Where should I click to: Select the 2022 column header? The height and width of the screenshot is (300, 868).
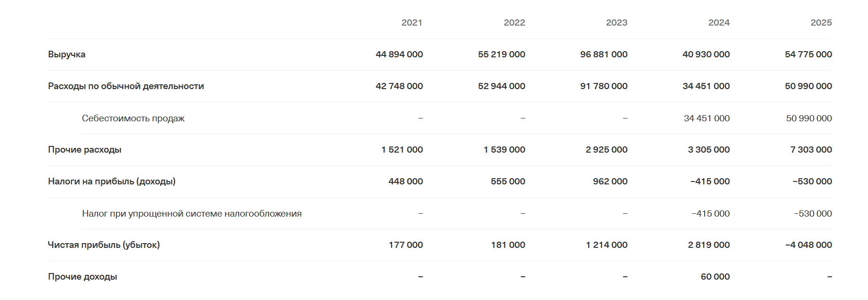tap(514, 22)
